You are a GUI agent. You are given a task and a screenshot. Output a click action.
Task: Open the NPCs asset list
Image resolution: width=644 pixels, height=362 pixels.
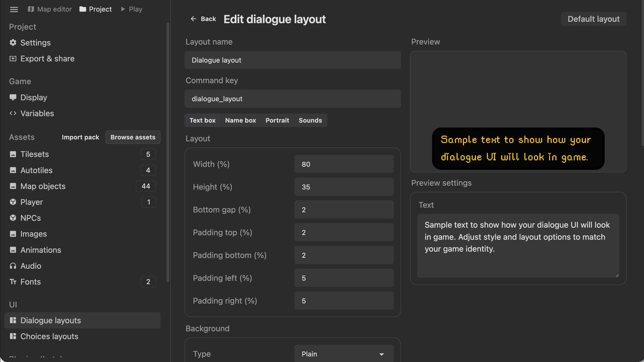82,218
